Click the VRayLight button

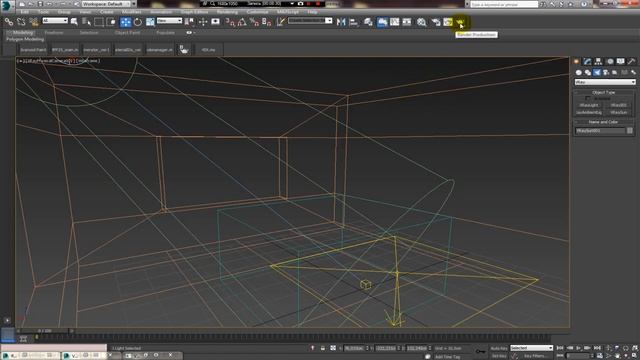(x=589, y=105)
